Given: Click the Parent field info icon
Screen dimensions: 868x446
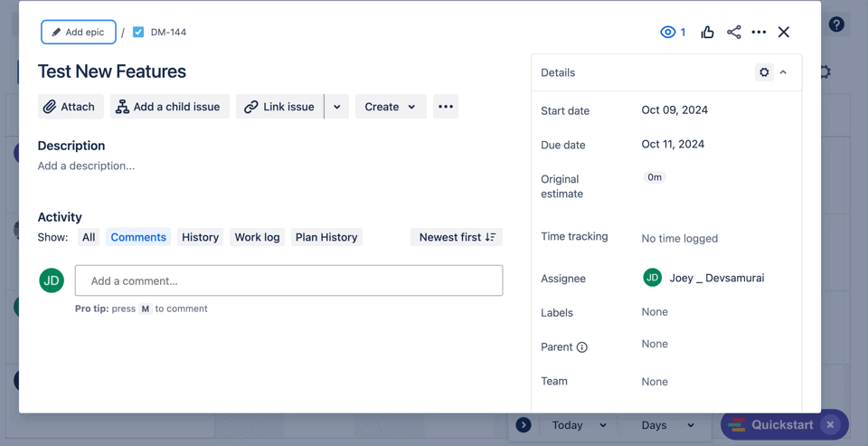Looking at the screenshot, I should [582, 347].
